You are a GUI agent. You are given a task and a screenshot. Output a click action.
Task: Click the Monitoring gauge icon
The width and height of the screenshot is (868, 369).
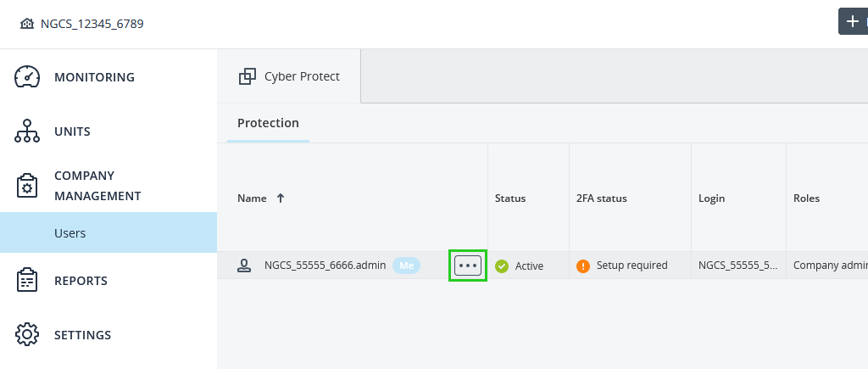pos(28,77)
